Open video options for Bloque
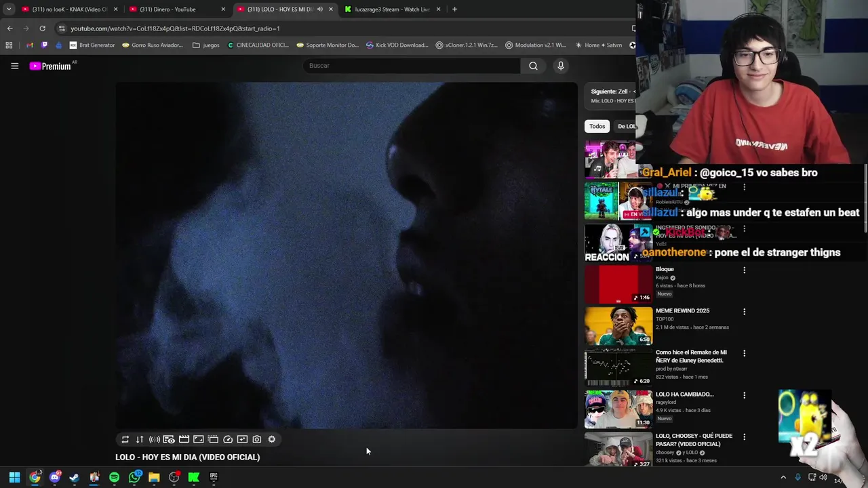 pyautogui.click(x=744, y=270)
